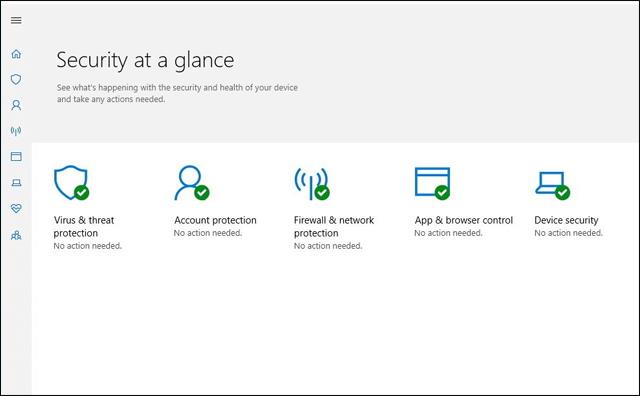Open the Virus & threat protection title link
The height and width of the screenshot is (396, 640).
click(84, 227)
